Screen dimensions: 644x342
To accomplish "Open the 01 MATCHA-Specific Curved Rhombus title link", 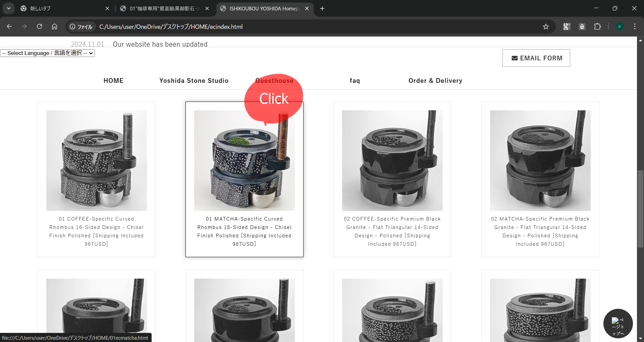I will [x=245, y=231].
